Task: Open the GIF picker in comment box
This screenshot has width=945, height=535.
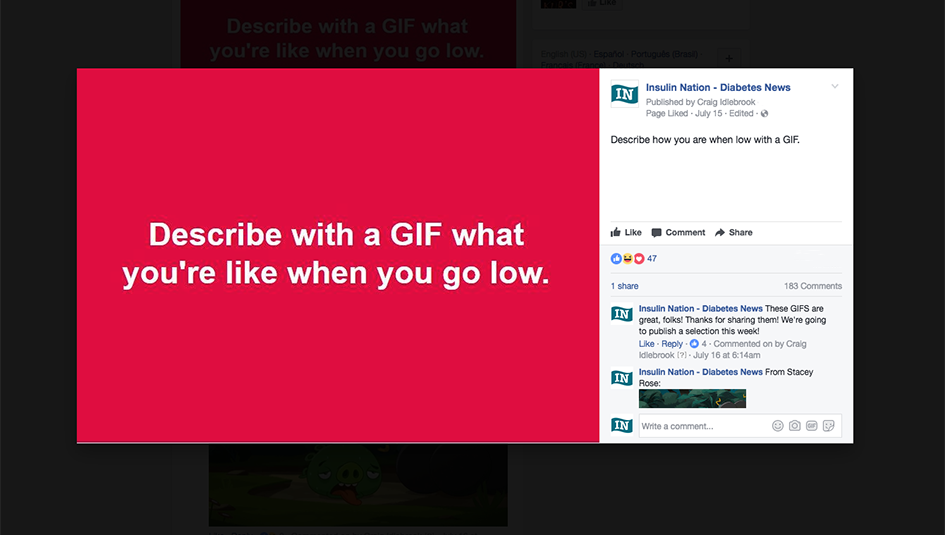Action: pos(812,426)
